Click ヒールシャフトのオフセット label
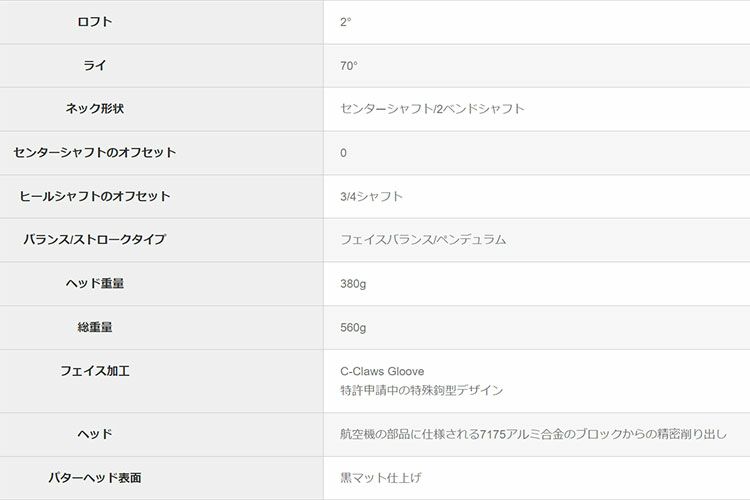Viewport: 750px width, 500px height. click(x=95, y=196)
